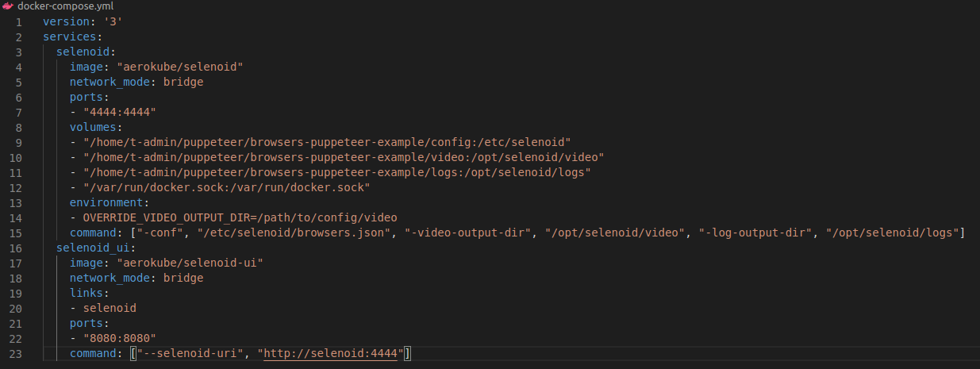
Task: Click ports key under selenoid_ui
Action: [x=86, y=322]
